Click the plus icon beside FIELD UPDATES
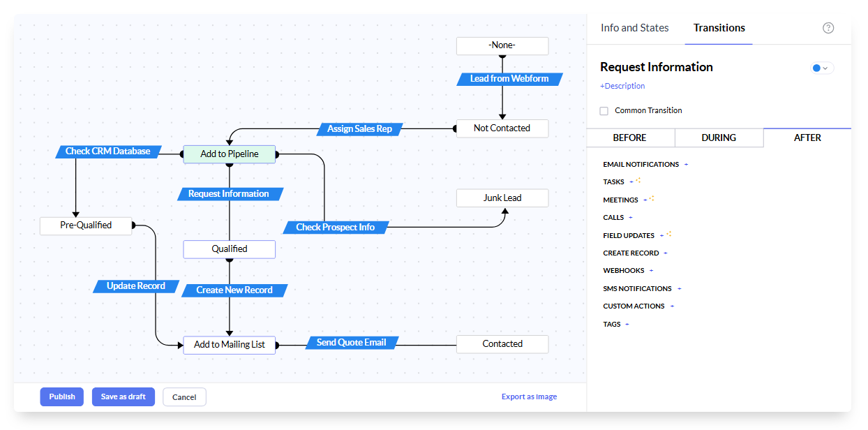Screen dimensions: 868x430 click(x=662, y=236)
